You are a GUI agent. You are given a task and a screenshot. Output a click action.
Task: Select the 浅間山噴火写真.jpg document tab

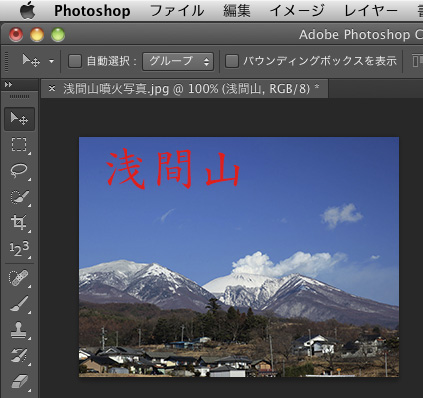tap(184, 89)
